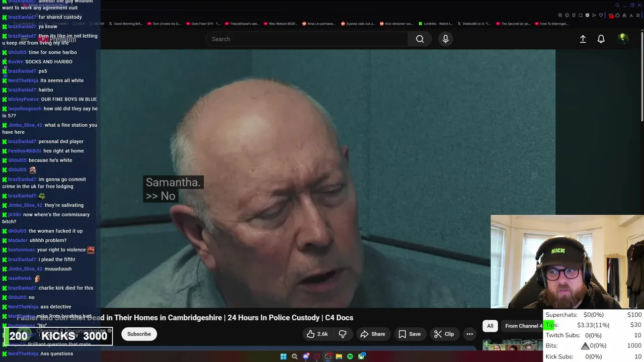Save the video to a playlist
This screenshot has height=362, width=644.
pos(410,334)
